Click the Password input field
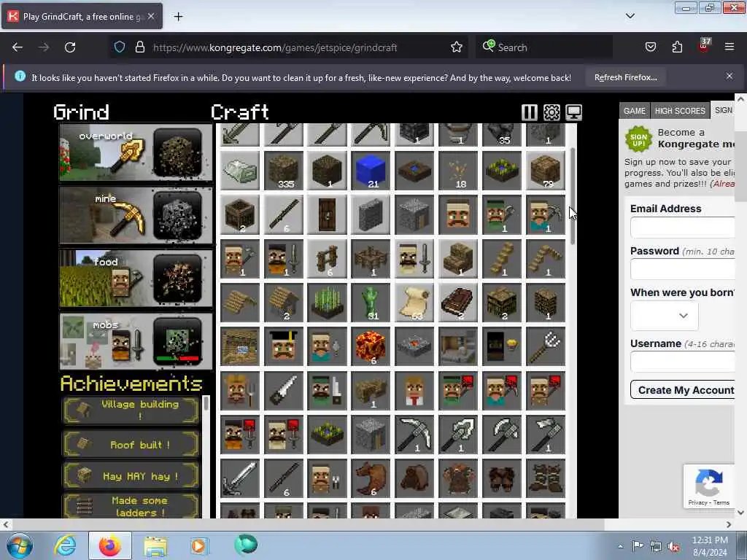The width and height of the screenshot is (747, 560). pos(682,269)
